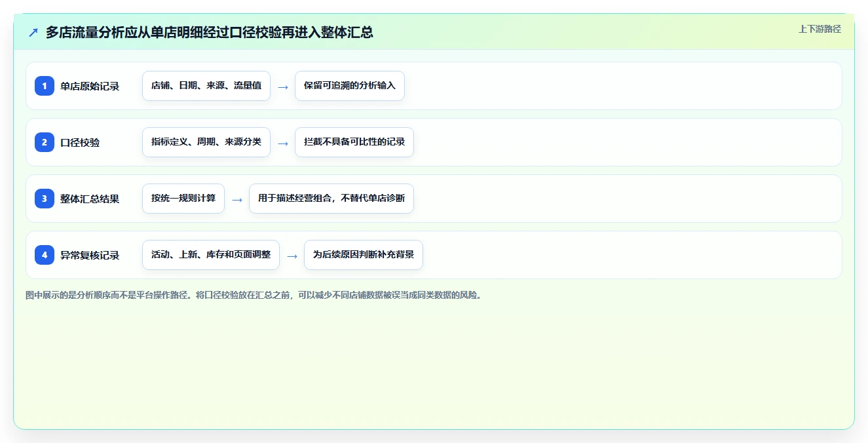Select step number 3 badge
The width and height of the screenshot is (868, 443).
(45, 199)
